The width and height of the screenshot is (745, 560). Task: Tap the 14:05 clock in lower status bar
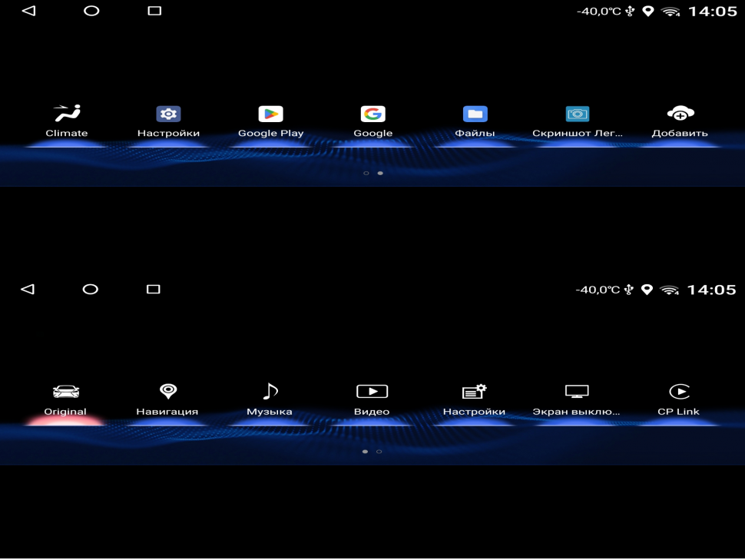[x=712, y=290]
